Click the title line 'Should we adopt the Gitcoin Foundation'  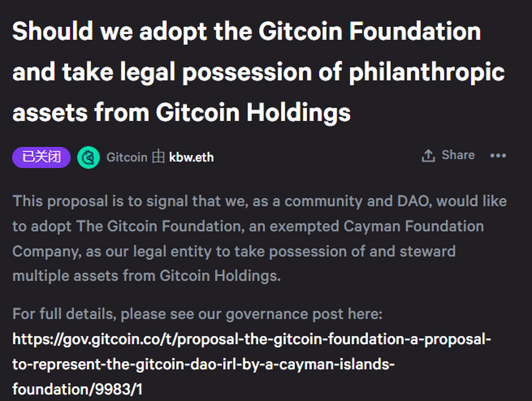pyautogui.click(x=246, y=31)
